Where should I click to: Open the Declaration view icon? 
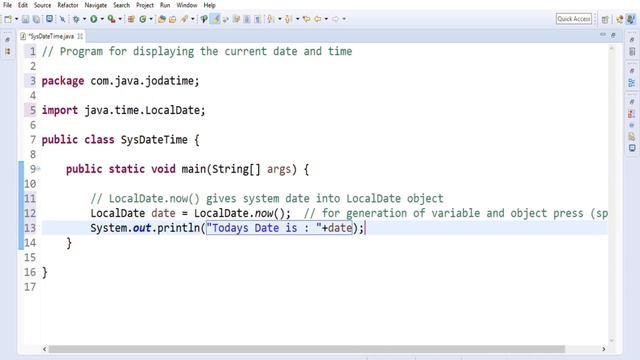(632, 136)
